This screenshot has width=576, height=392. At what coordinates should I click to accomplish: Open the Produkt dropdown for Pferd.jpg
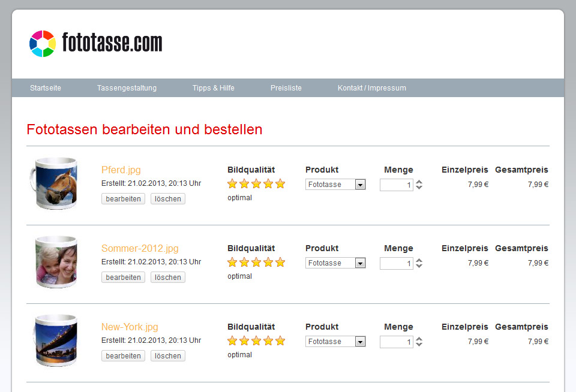coord(360,185)
